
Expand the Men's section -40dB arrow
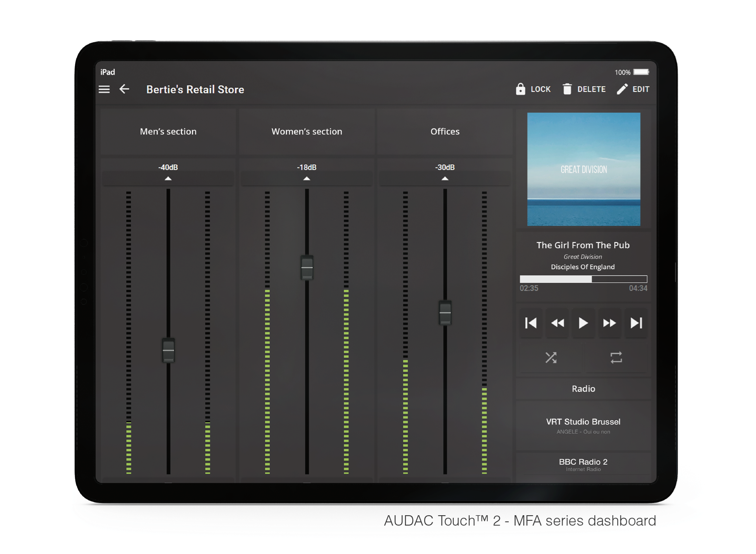pyautogui.click(x=168, y=179)
